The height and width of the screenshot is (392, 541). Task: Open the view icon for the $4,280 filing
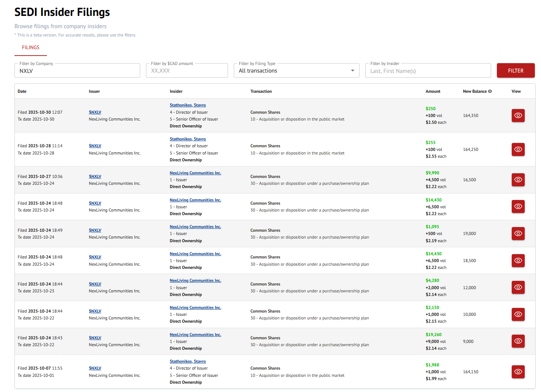(x=518, y=287)
